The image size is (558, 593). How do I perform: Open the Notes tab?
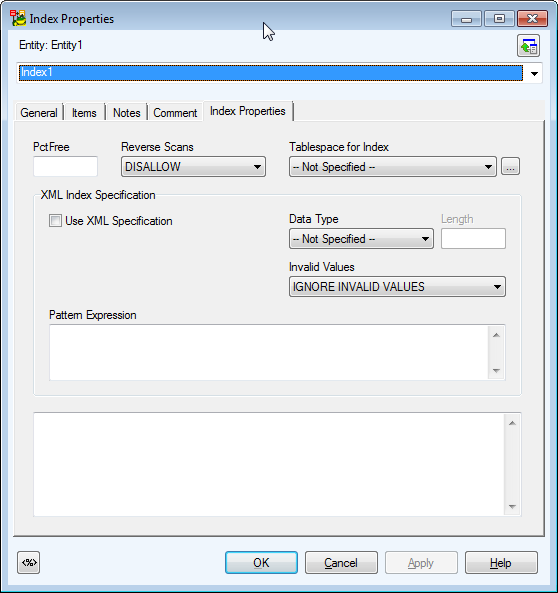[126, 113]
